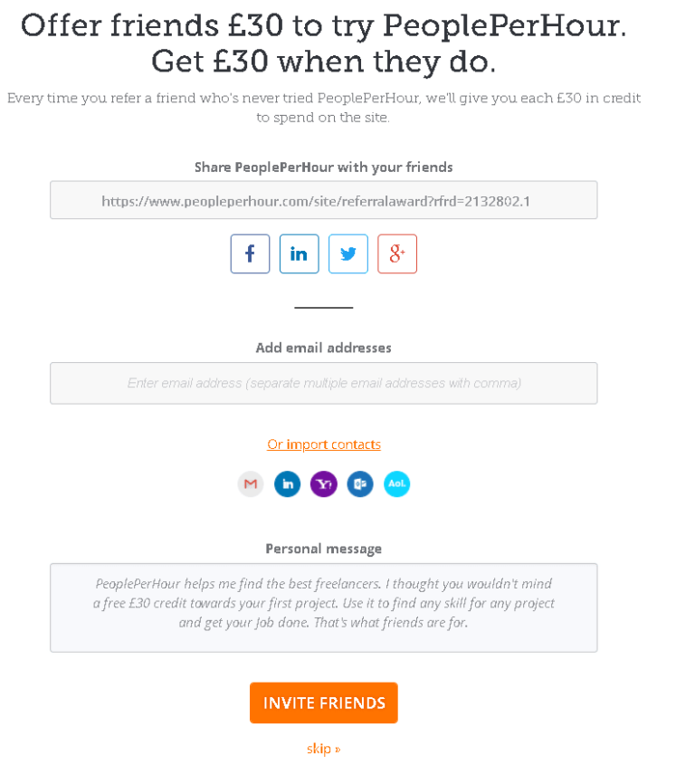This screenshot has height=784, width=695.
Task: Click the 'Every time you refer a friend' paragraph
Action: pos(323,107)
